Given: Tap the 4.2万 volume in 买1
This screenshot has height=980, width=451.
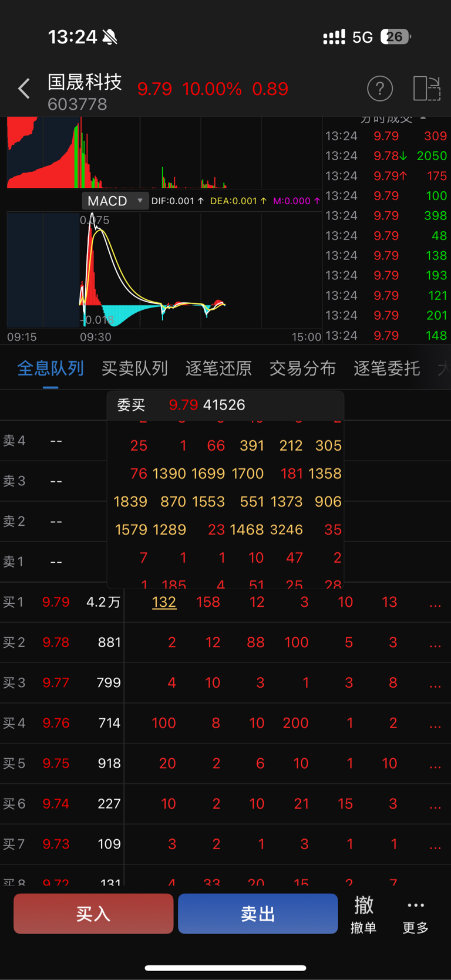Looking at the screenshot, I should (103, 602).
